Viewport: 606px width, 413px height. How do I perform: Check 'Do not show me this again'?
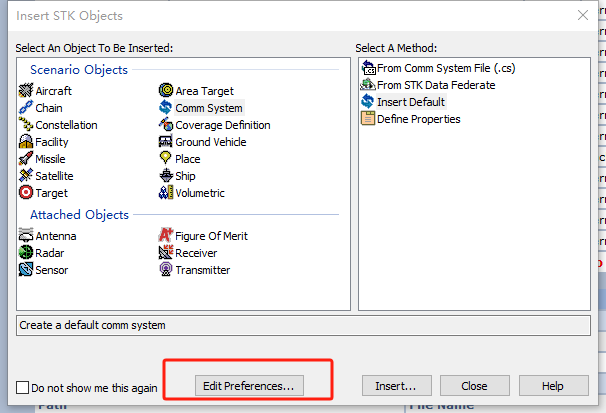[22, 387]
